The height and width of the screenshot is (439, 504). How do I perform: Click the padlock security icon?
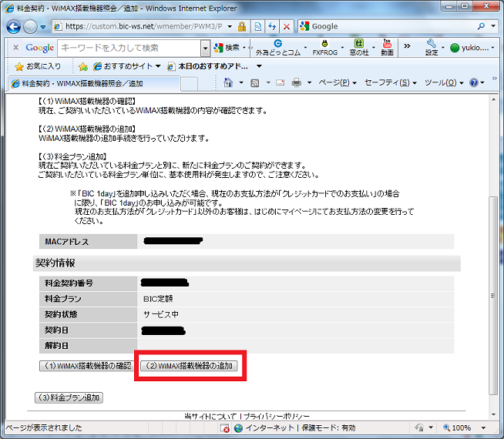[242, 26]
